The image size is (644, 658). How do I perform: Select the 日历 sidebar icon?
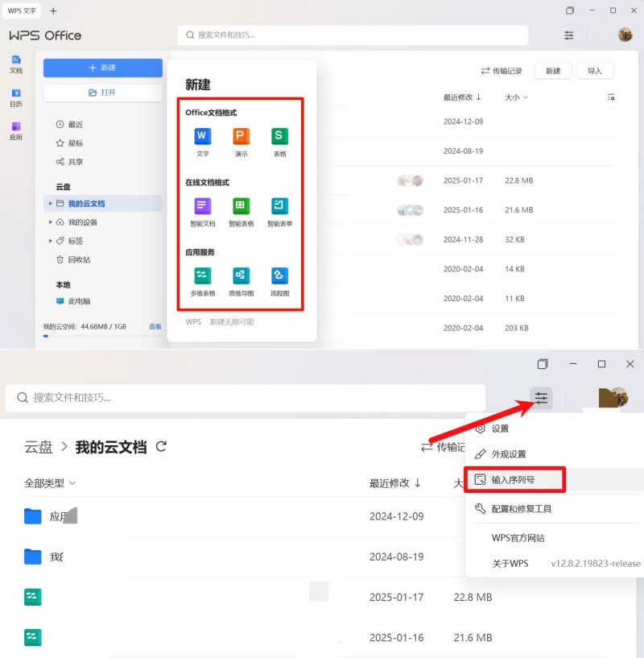(17, 99)
